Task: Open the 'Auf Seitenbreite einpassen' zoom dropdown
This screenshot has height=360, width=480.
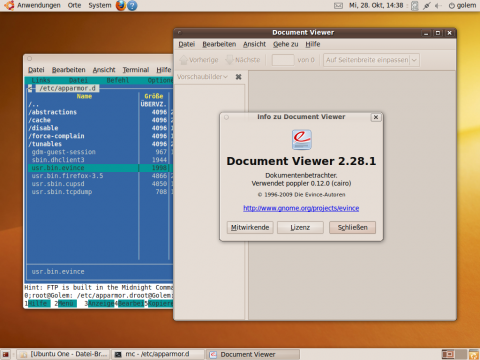Action: pyautogui.click(x=371, y=60)
